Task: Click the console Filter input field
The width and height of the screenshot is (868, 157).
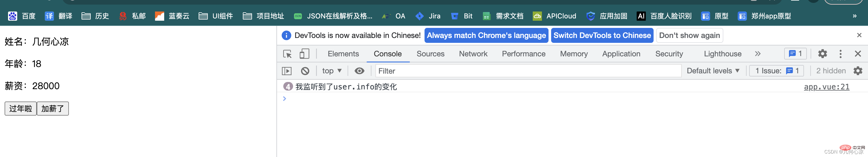Action: tap(528, 71)
